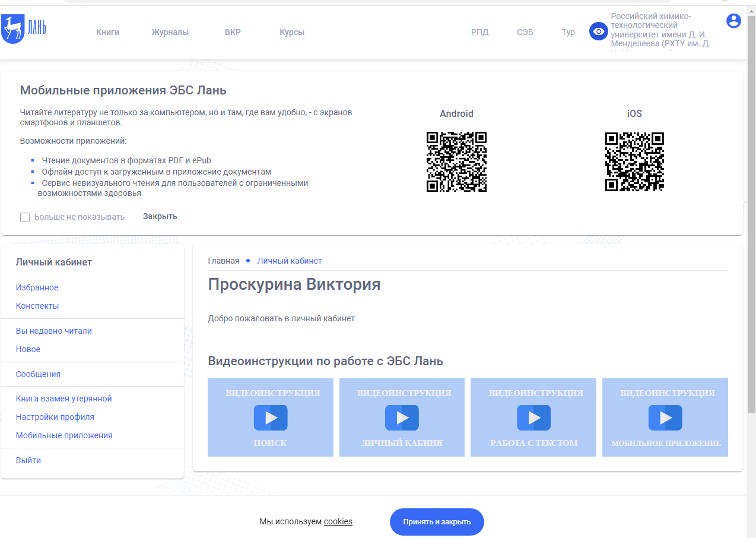Viewport: 756px width, 538px height.
Task: Toggle the eye accessibility icon
Action: point(598,31)
